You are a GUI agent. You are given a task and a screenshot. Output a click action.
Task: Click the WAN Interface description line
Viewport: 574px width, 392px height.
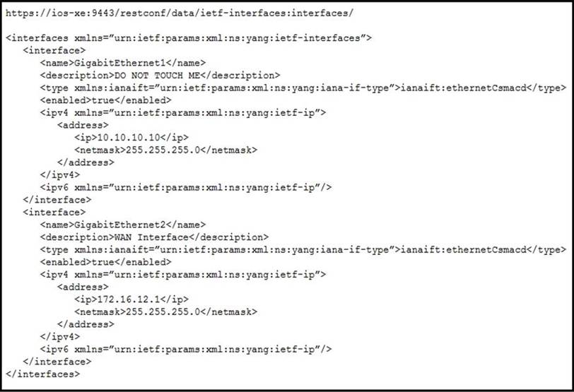(x=154, y=237)
